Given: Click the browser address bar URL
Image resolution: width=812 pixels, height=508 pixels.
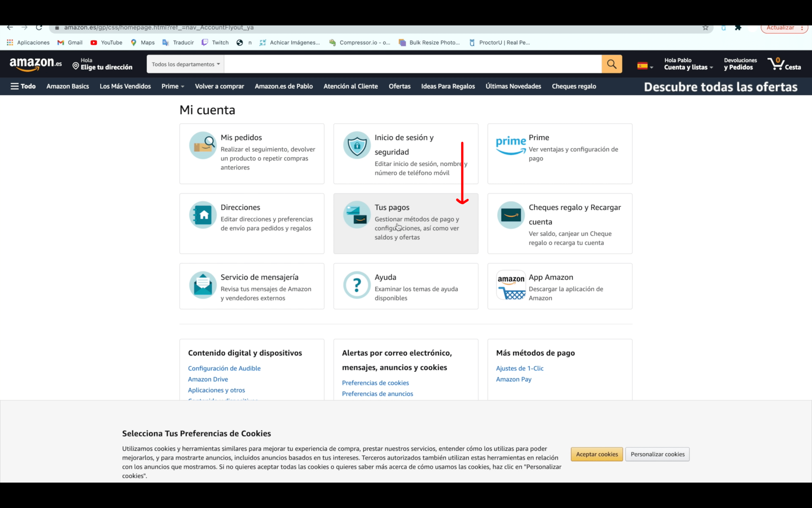Looking at the screenshot, I should click(159, 27).
